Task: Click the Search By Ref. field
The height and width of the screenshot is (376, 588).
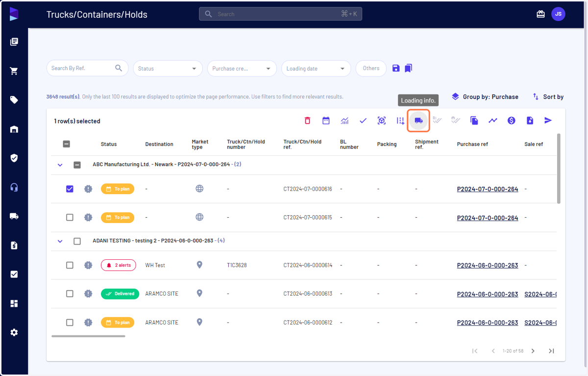Action: tap(87, 69)
